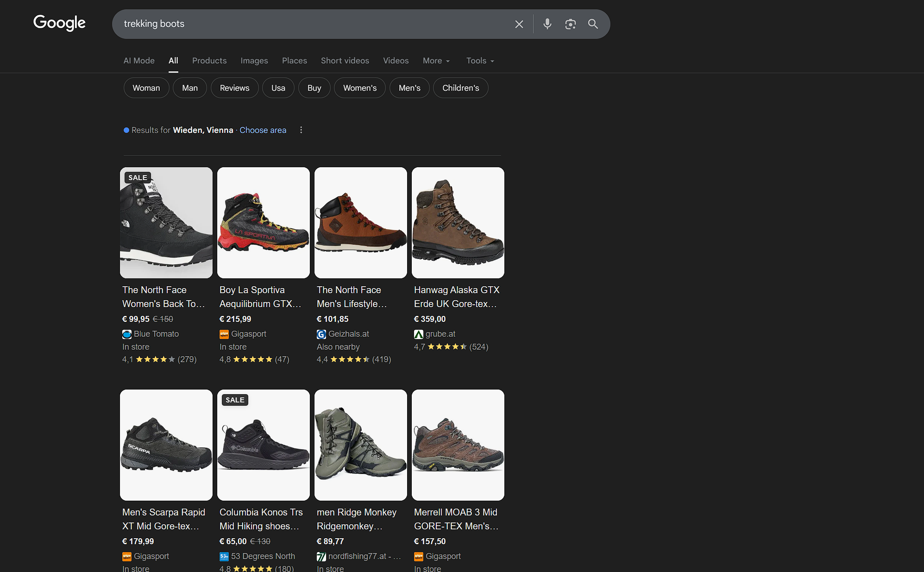Click Geizhals.at store icon
The height and width of the screenshot is (572, 924).
point(321,334)
